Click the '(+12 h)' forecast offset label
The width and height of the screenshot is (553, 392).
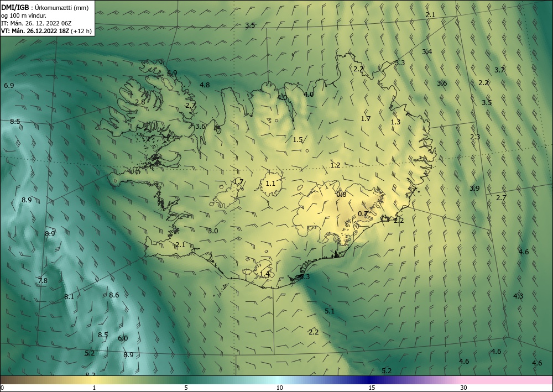[x=81, y=31]
